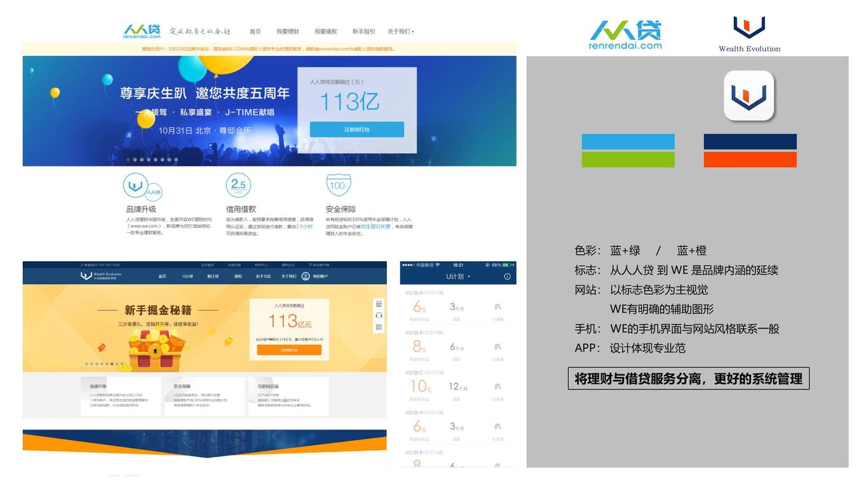Select the light blue color swatch
The width and height of the screenshot is (868, 488).
628,142
